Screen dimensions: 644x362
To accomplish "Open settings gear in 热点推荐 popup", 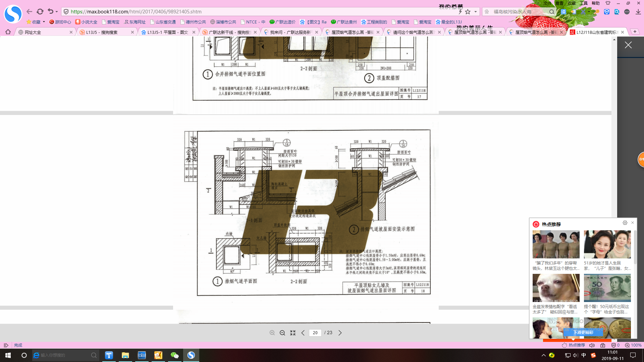I will tap(625, 223).
